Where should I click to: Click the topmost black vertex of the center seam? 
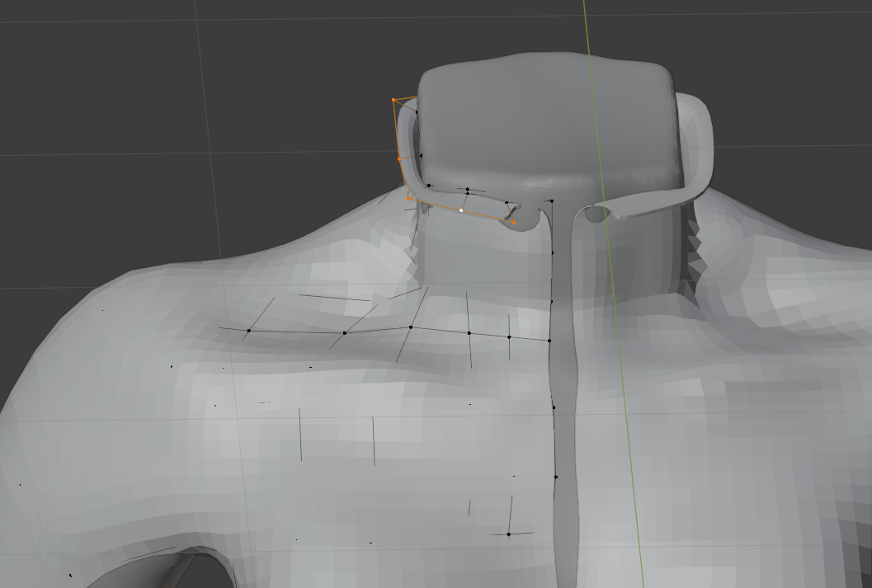click(552, 200)
